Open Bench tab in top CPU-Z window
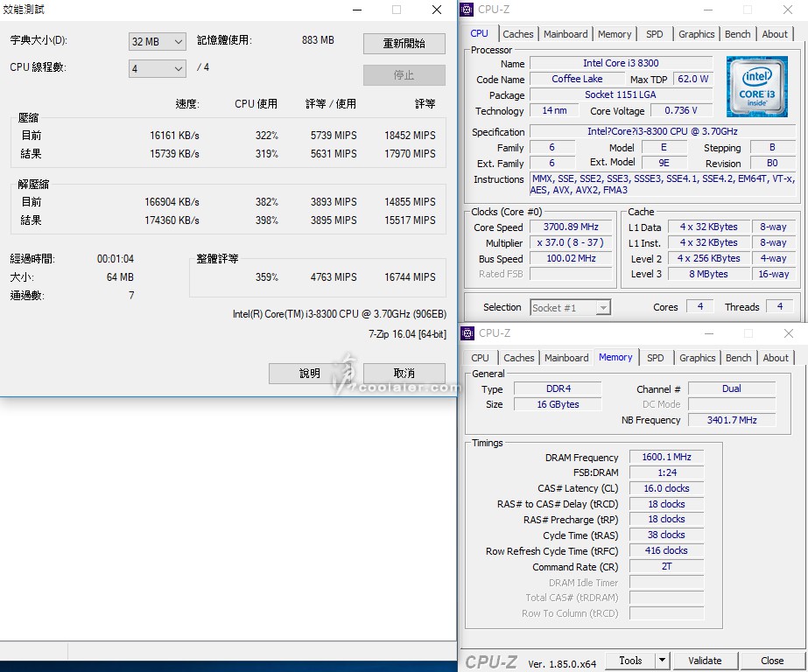The image size is (808, 672). point(737,34)
